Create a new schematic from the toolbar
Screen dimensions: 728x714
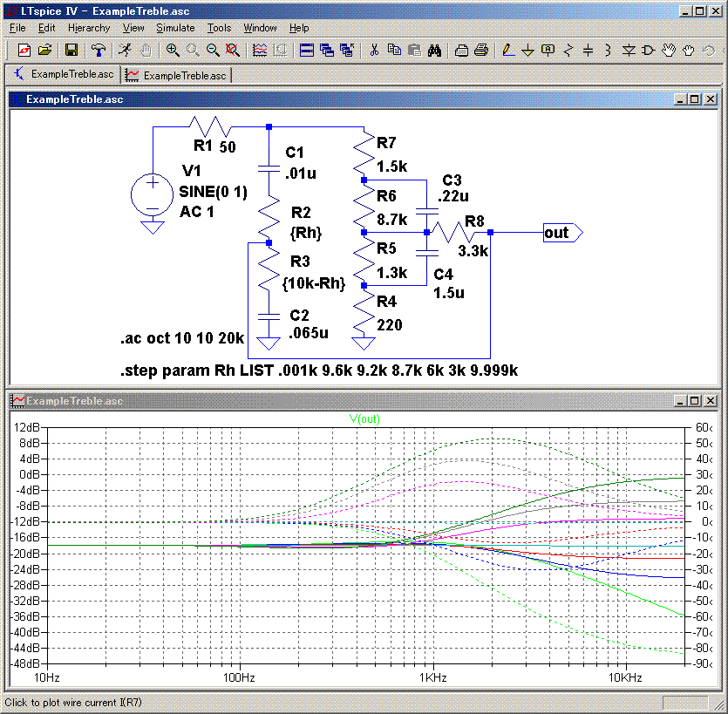click(x=24, y=50)
